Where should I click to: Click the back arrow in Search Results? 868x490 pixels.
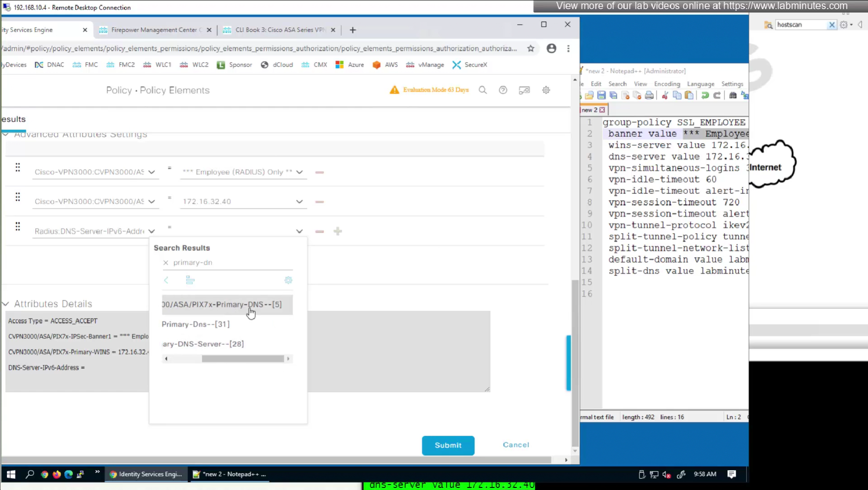(x=166, y=280)
